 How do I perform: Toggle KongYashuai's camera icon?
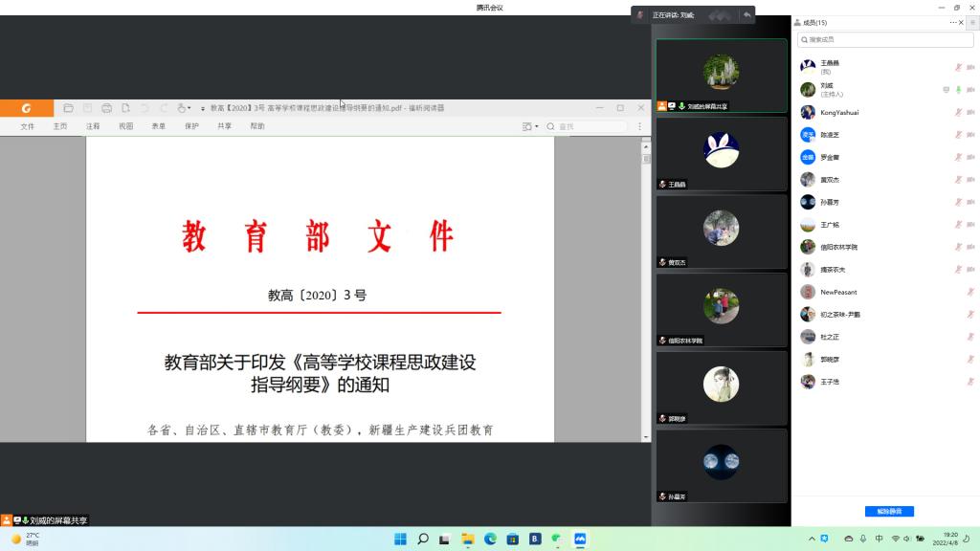click(970, 113)
